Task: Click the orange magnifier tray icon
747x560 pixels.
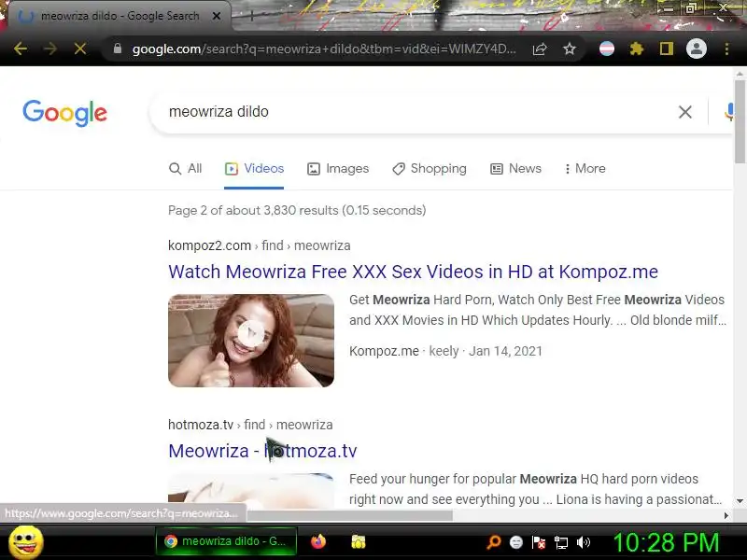Action: point(494,542)
